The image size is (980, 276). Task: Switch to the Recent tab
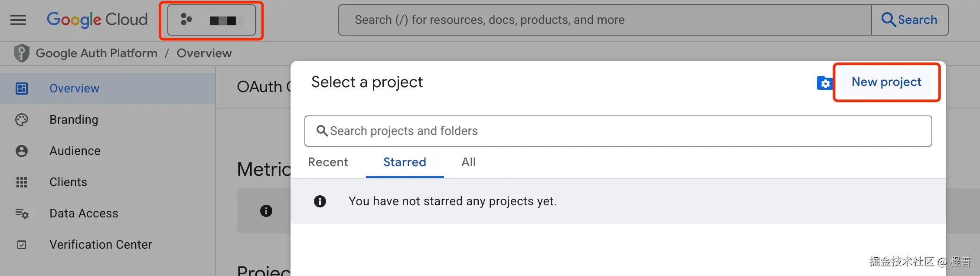point(328,162)
